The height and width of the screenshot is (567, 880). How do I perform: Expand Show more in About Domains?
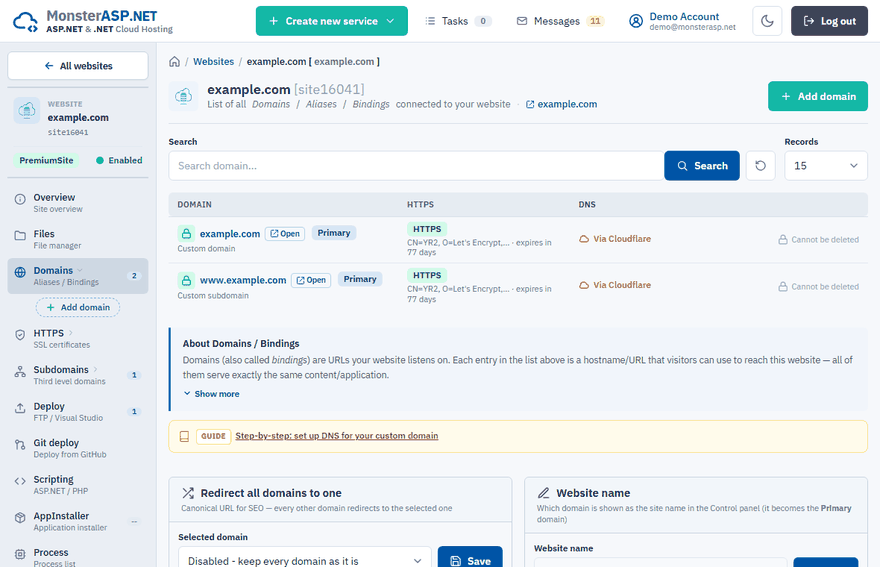tap(212, 394)
